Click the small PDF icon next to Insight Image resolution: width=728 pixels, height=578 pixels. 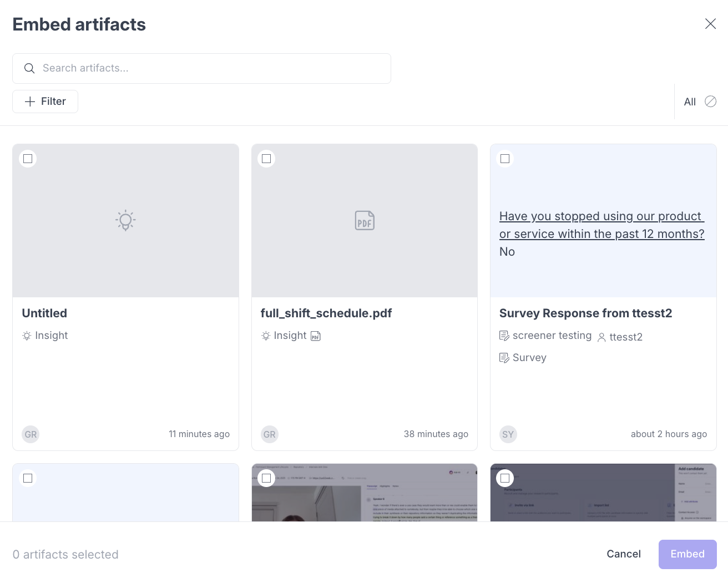[316, 336]
